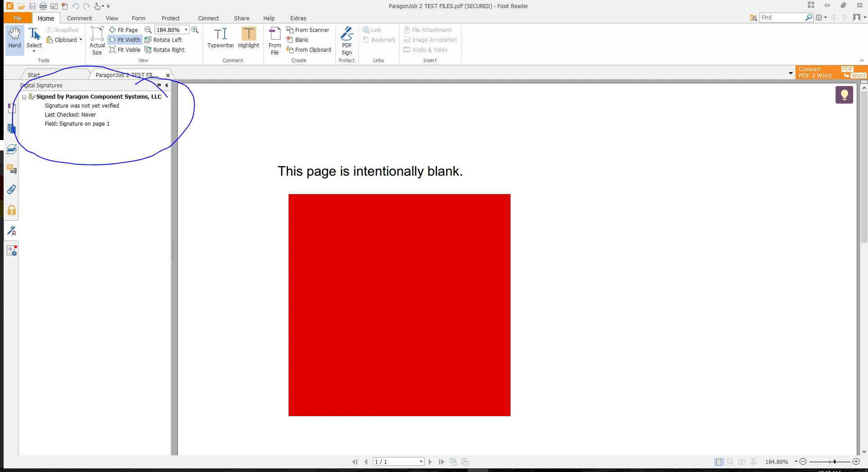Switch to the Form ribbon tab

point(139,18)
